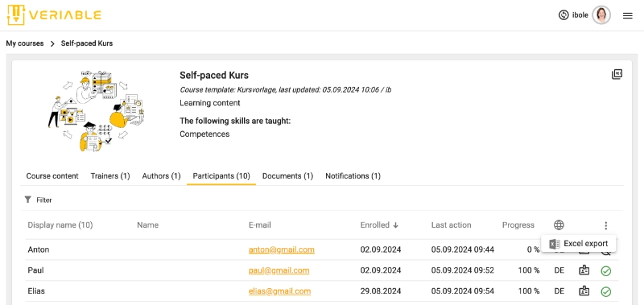
Task: Click the Course template info line
Action: point(286,89)
